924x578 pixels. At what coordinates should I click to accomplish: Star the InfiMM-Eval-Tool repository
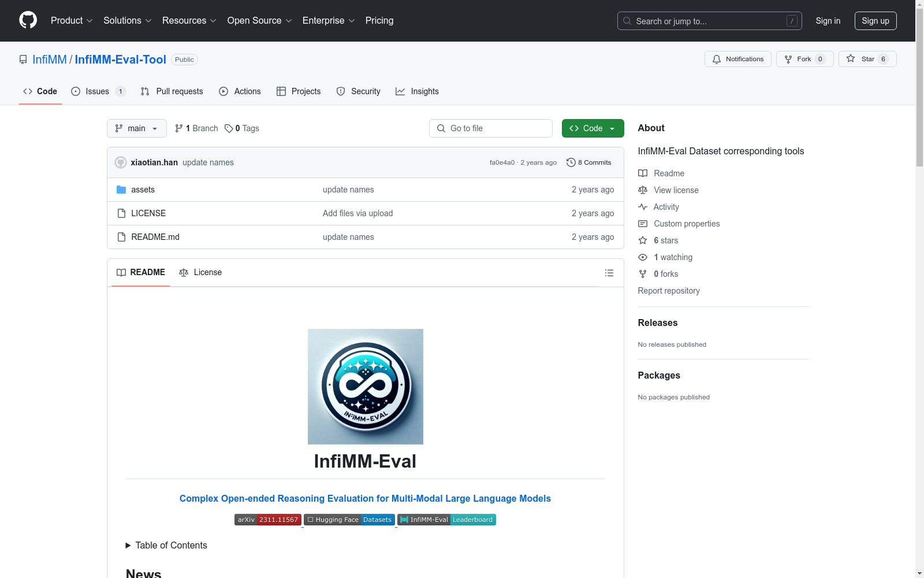pos(867,59)
